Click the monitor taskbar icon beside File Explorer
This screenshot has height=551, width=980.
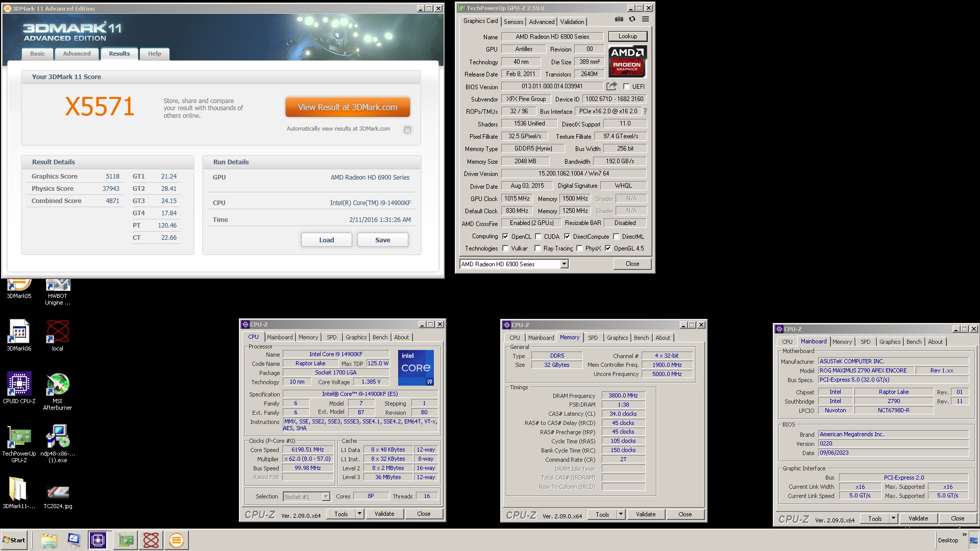coord(74,540)
